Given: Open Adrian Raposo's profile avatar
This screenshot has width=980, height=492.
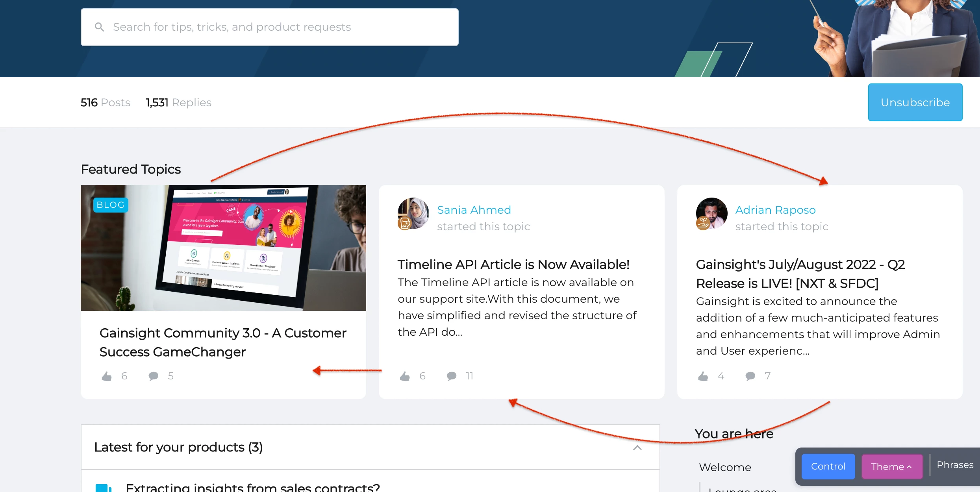Looking at the screenshot, I should coord(711,213).
